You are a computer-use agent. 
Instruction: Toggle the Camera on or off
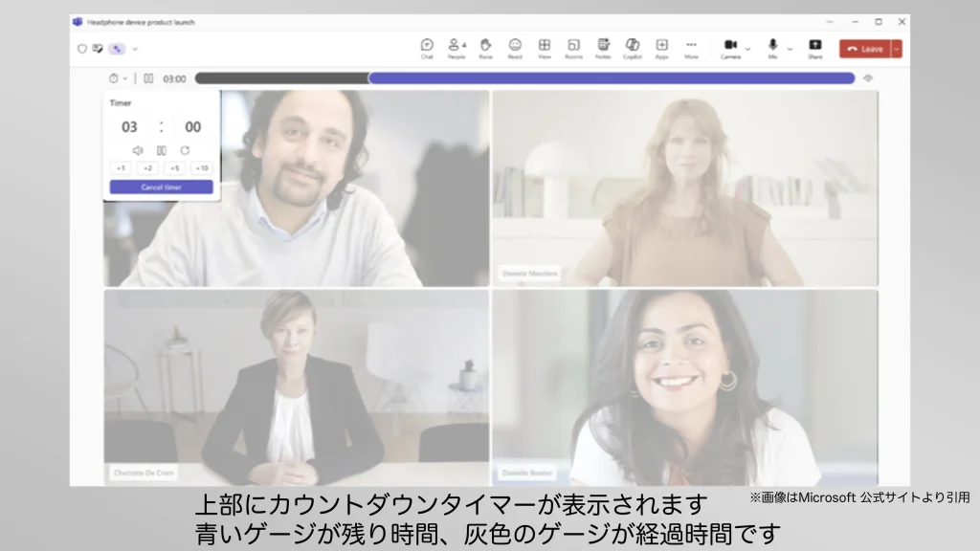point(730,47)
